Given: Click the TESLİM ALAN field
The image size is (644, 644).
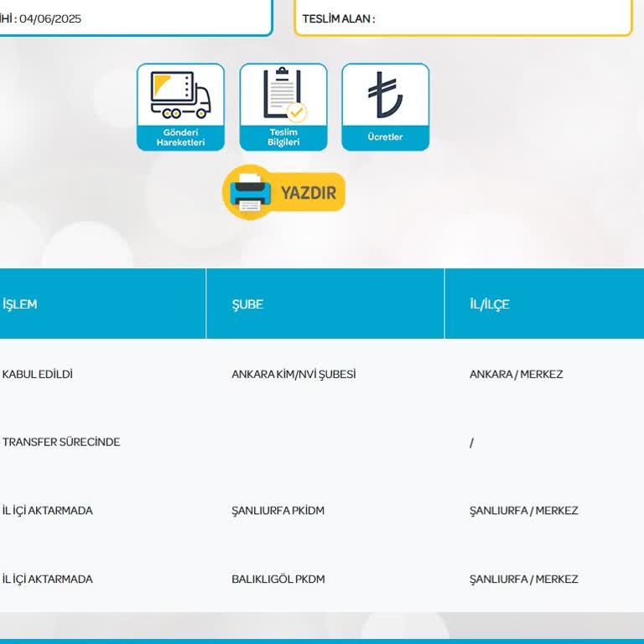Looking at the screenshot, I should pyautogui.click(x=463, y=18).
